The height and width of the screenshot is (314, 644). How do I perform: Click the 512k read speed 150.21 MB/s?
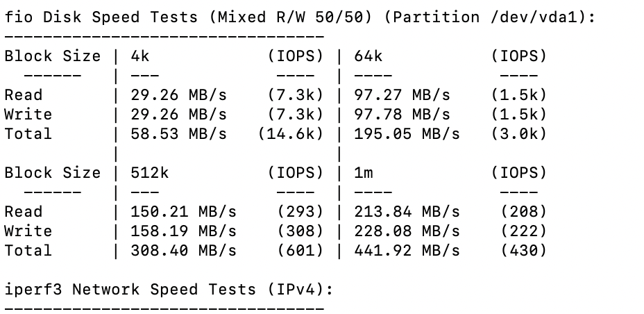pos(184,212)
